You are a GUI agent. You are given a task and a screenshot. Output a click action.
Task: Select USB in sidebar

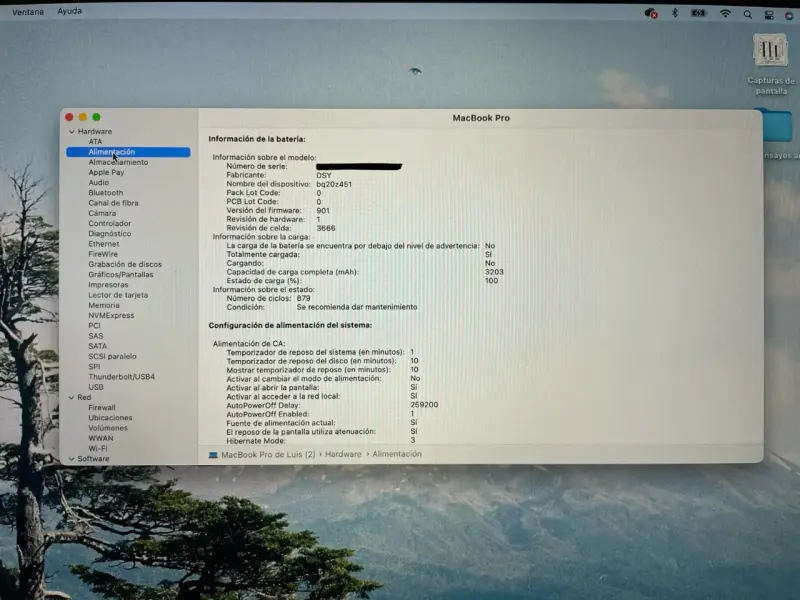[96, 387]
